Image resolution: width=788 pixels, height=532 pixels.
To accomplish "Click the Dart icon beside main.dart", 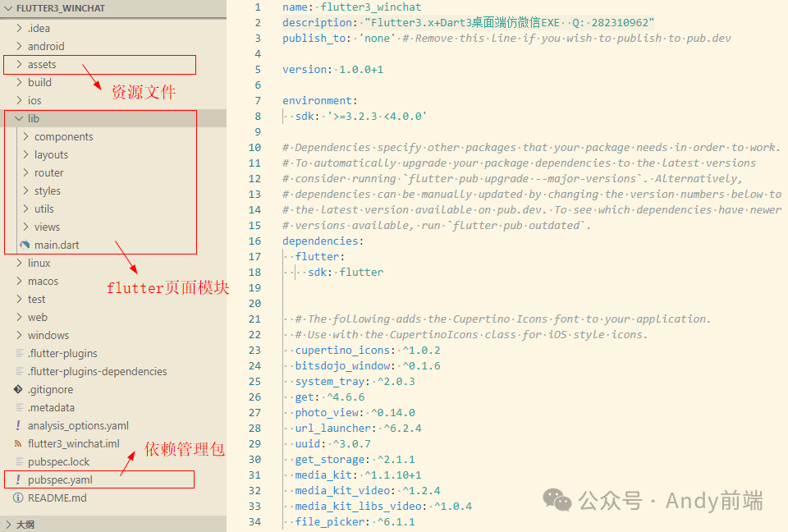I will point(25,245).
